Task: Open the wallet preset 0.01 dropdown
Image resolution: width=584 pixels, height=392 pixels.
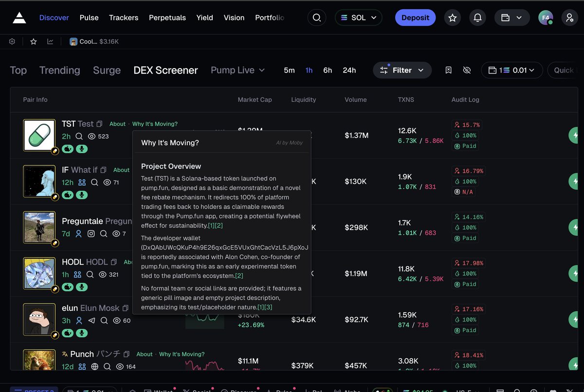Action: click(x=511, y=70)
